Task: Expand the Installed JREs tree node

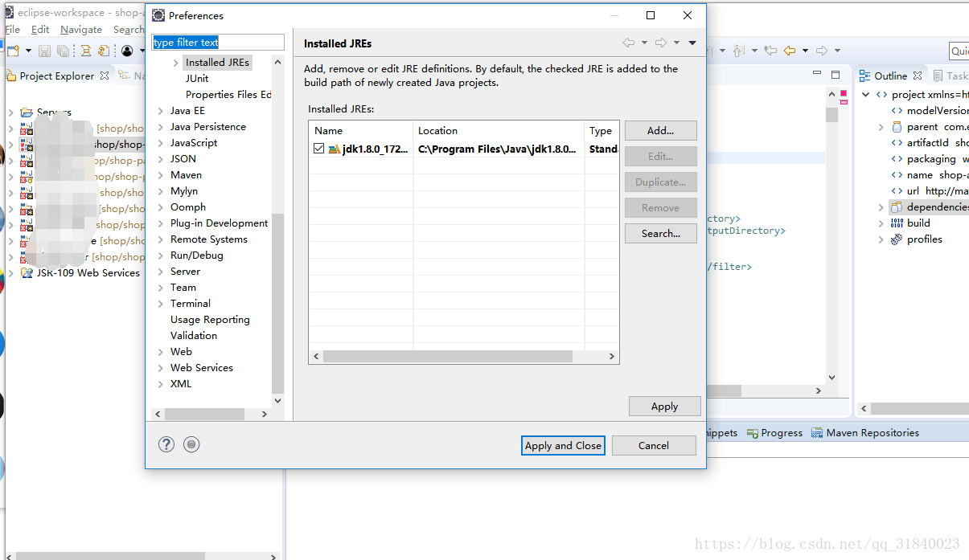Action: [175, 63]
